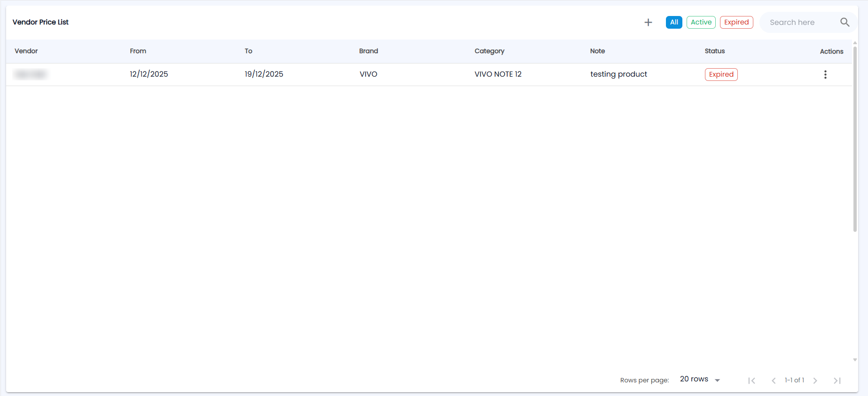Sort by To column header

[x=249, y=51]
